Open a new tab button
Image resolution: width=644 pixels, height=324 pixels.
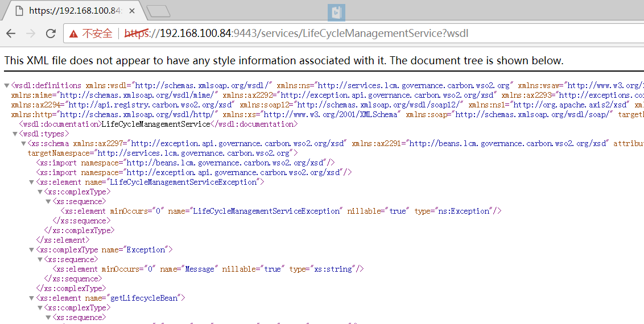(159, 11)
